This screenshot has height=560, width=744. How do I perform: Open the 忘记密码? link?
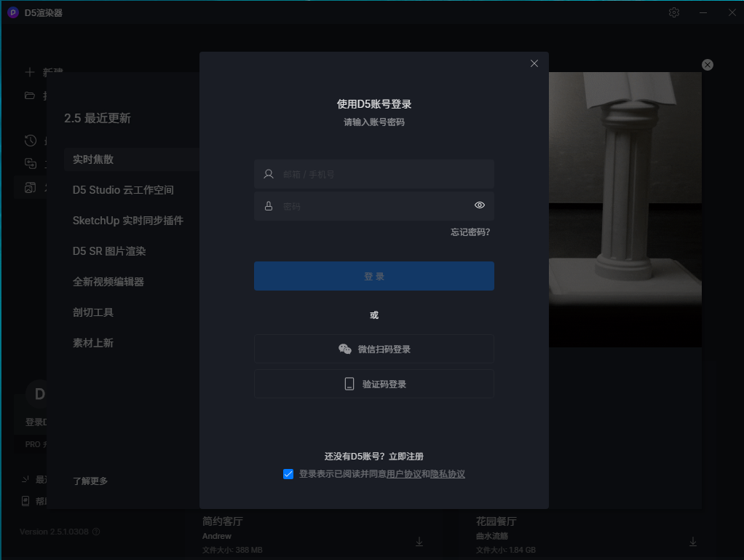pyautogui.click(x=470, y=232)
